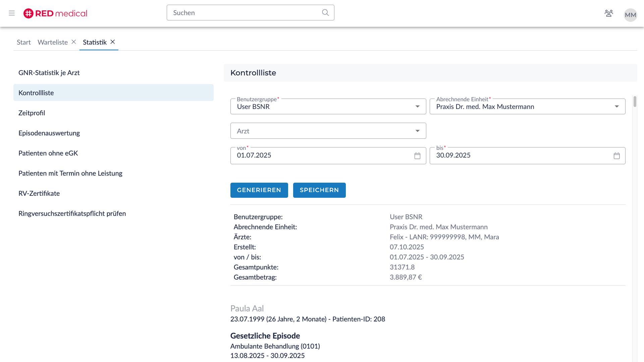The width and height of the screenshot is (644, 362).
Task: Click the vertical scrollbar thumb
Action: click(635, 102)
